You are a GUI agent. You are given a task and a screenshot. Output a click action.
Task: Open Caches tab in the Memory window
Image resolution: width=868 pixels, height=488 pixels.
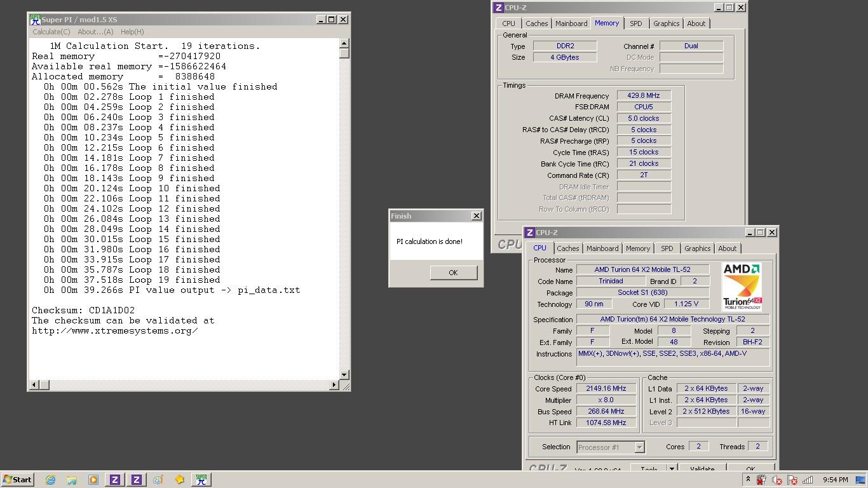pyautogui.click(x=536, y=24)
